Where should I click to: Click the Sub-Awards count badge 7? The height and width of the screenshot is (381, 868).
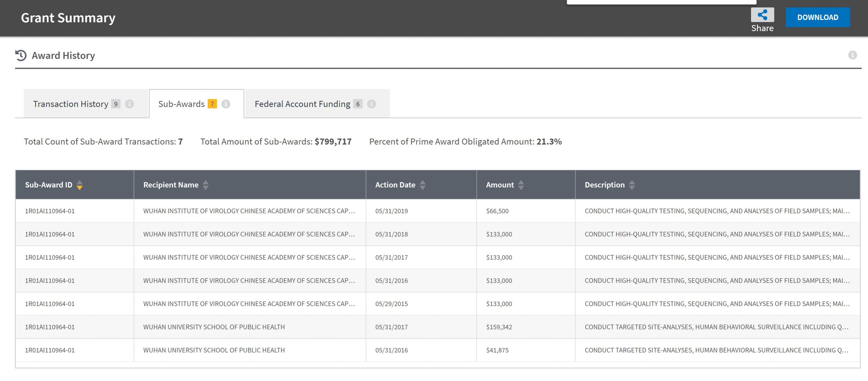(212, 104)
